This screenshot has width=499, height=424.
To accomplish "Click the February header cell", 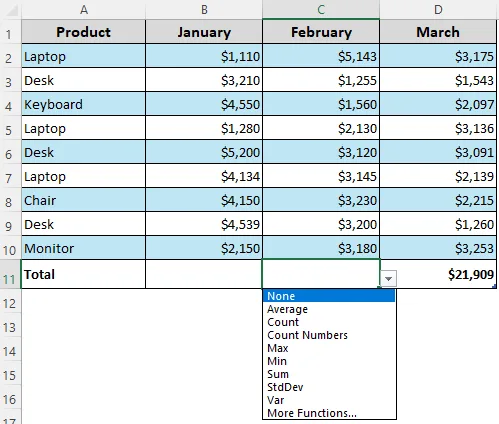I will [x=321, y=32].
